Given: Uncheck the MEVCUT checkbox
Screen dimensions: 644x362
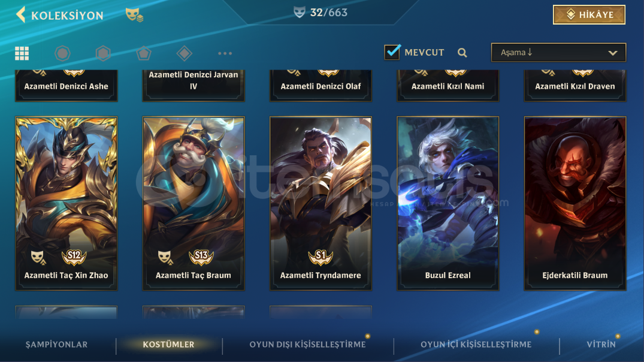Looking at the screenshot, I should 392,52.
